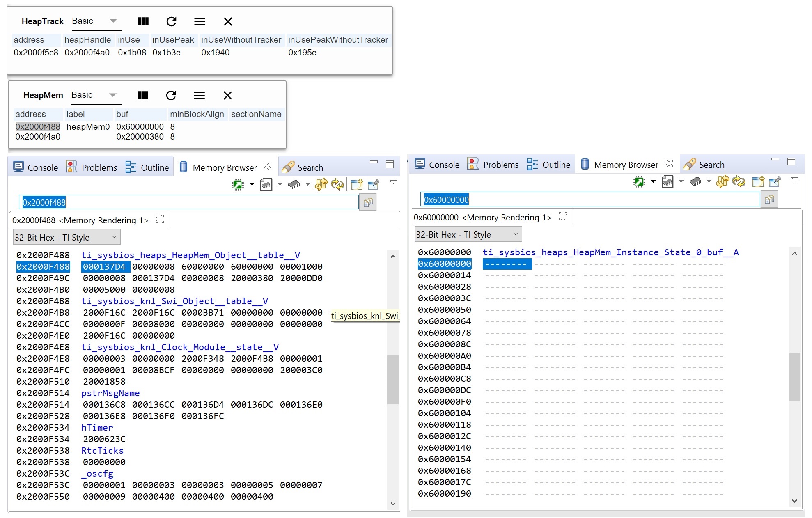Refresh the HeapTrack view

[171, 21]
